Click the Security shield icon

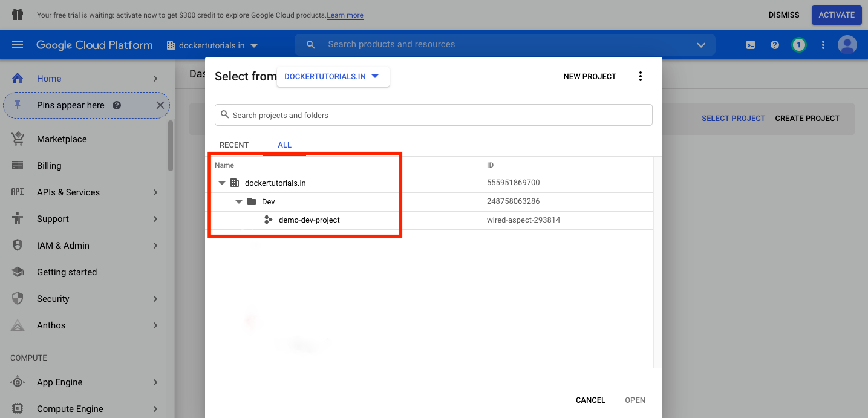tap(18, 299)
